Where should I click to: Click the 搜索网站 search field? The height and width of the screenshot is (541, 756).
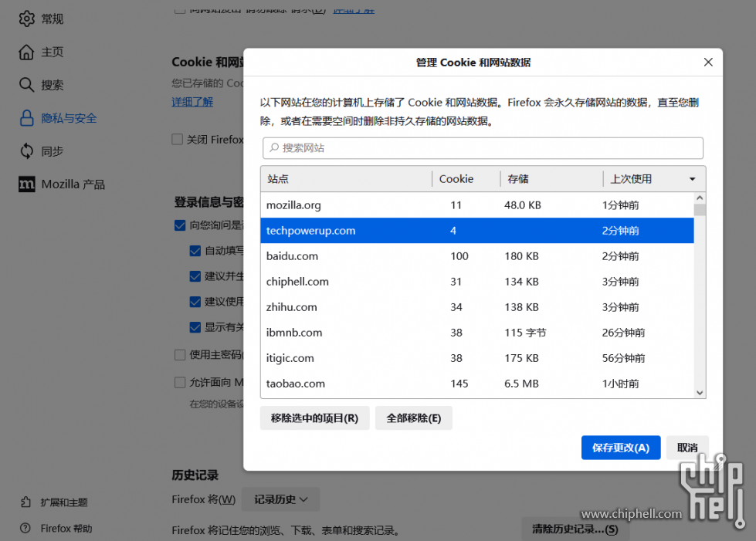(x=483, y=148)
